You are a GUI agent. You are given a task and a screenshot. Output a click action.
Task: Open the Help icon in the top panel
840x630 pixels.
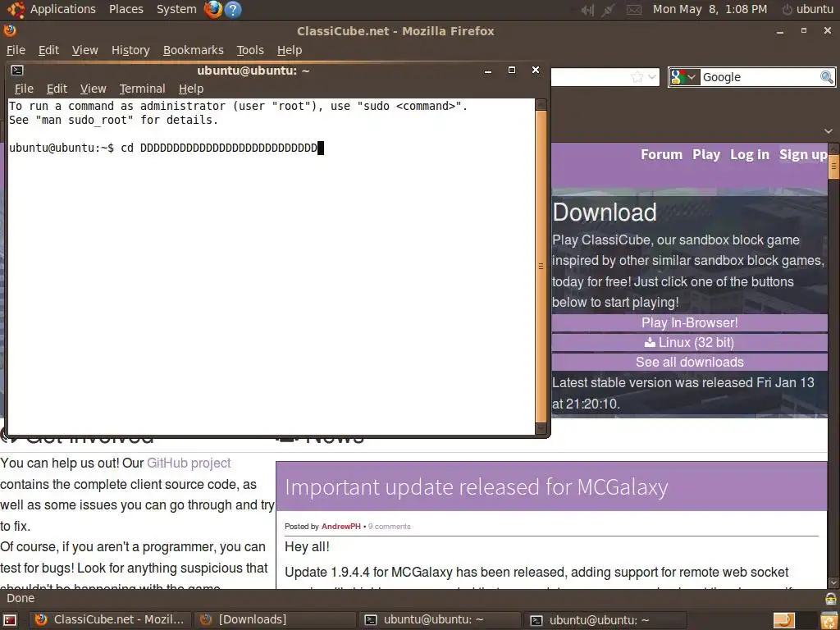coord(233,9)
